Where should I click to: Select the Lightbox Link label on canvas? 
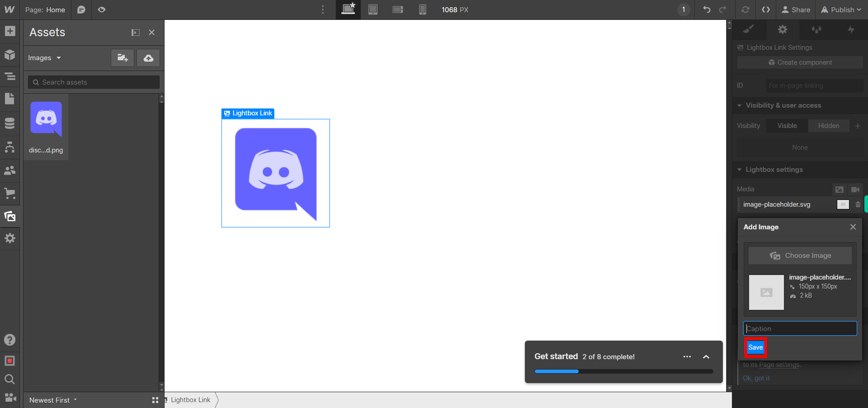click(248, 113)
